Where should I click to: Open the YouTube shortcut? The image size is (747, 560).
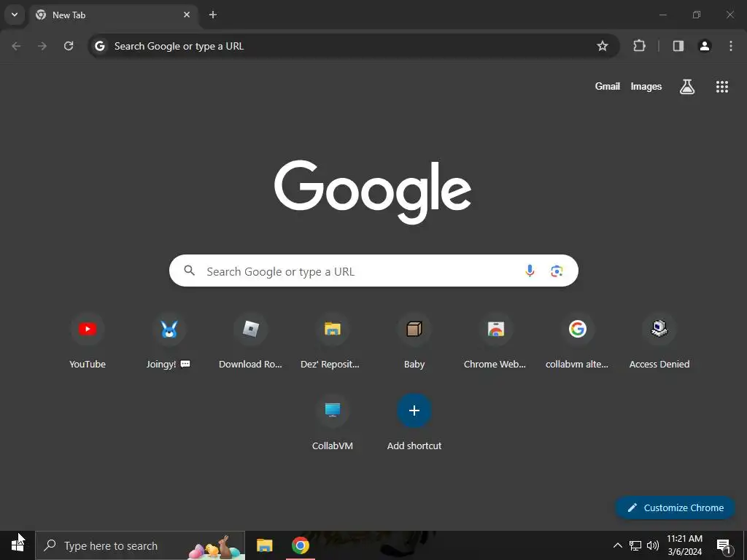point(88,341)
